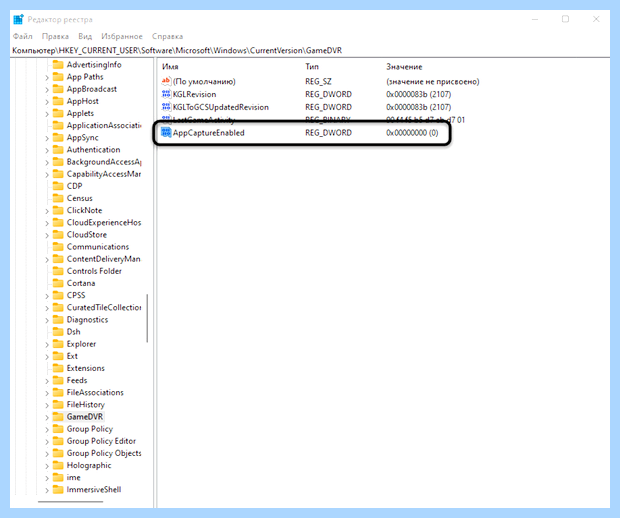Click the 0x00000000 (0) value cell

[x=412, y=133]
